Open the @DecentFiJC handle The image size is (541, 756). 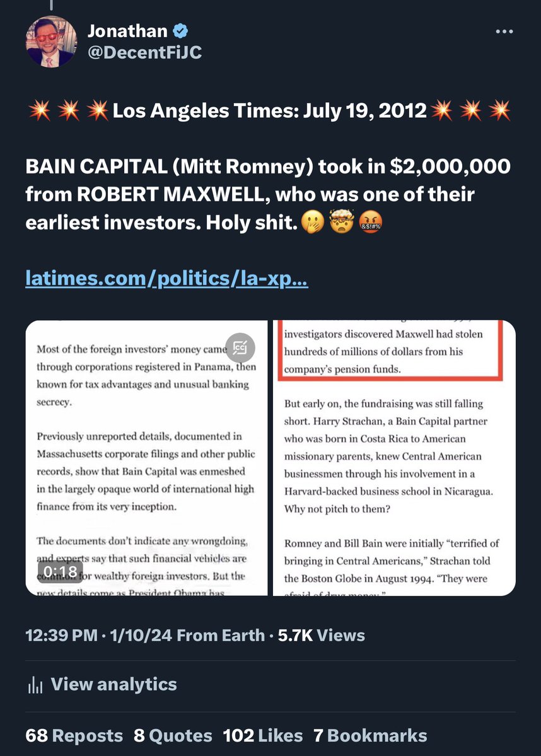click(144, 52)
